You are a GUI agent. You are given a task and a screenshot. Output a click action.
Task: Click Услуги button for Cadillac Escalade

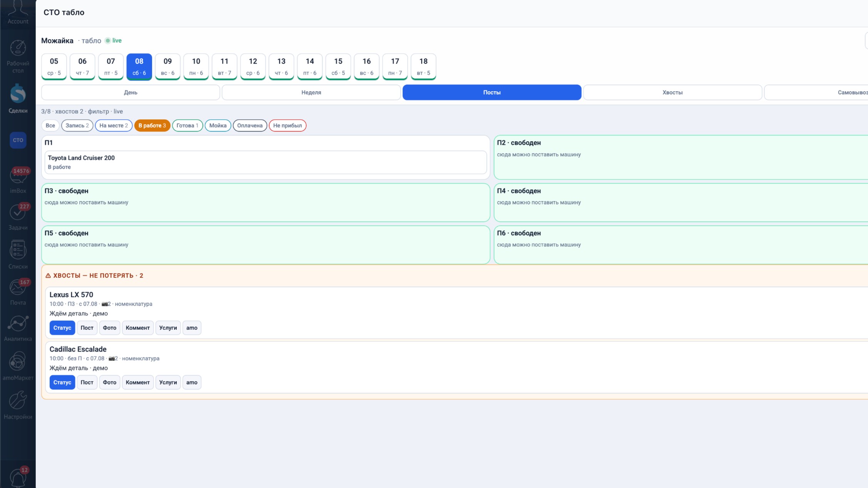pyautogui.click(x=168, y=383)
